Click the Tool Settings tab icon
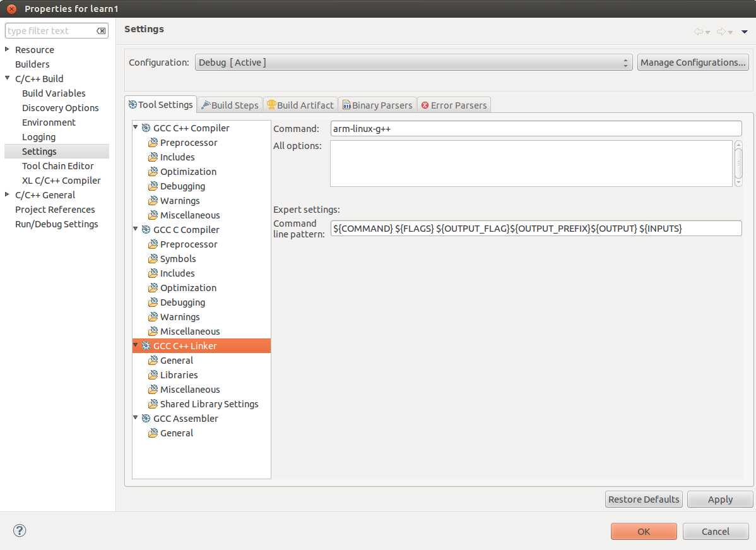The height and width of the screenshot is (550, 756). click(x=133, y=104)
